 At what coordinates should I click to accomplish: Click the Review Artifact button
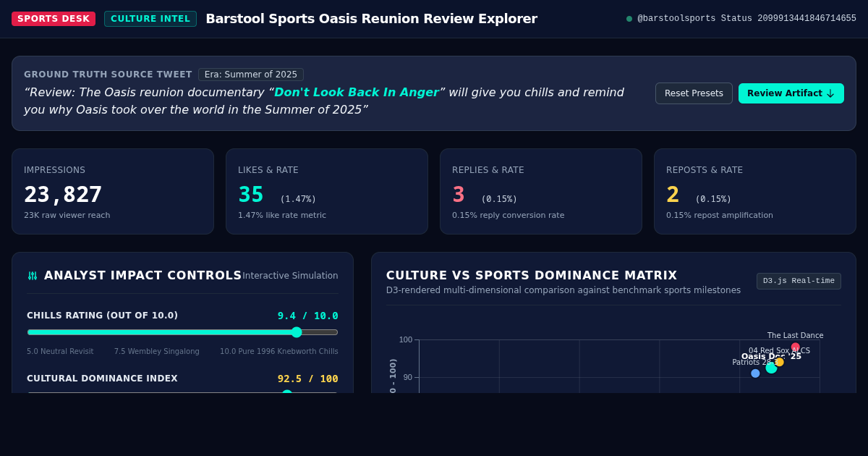click(x=791, y=93)
